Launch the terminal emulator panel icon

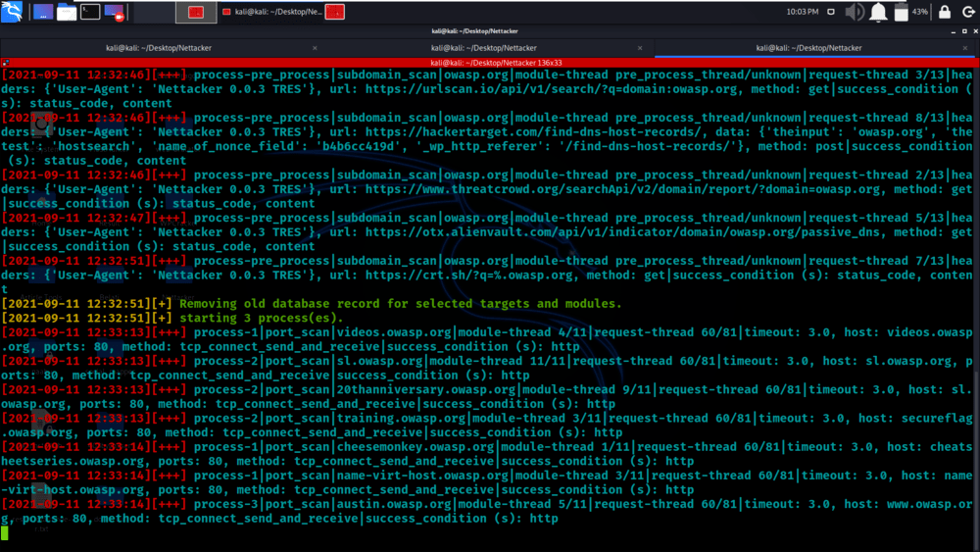click(x=90, y=11)
